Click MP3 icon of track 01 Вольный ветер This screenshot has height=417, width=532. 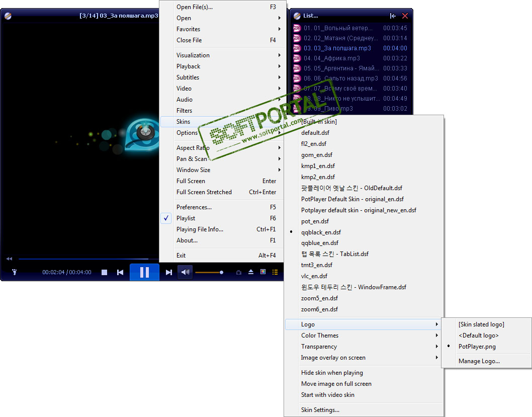pos(297,28)
